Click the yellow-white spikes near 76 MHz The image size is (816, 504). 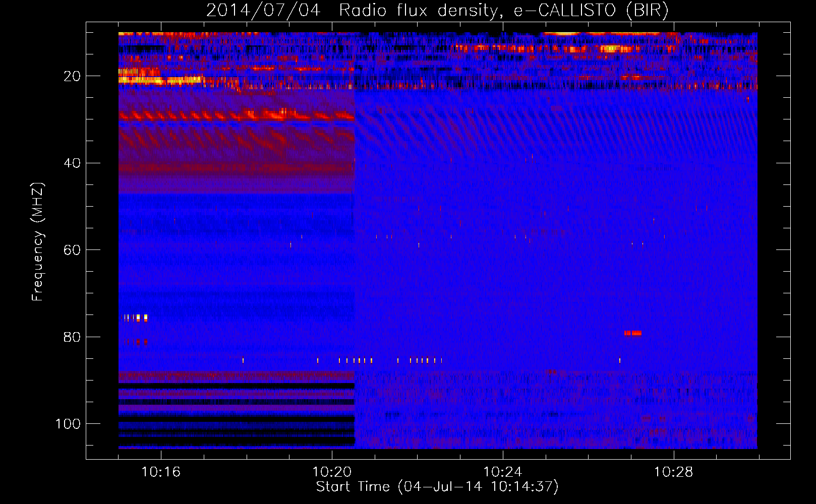[136, 318]
